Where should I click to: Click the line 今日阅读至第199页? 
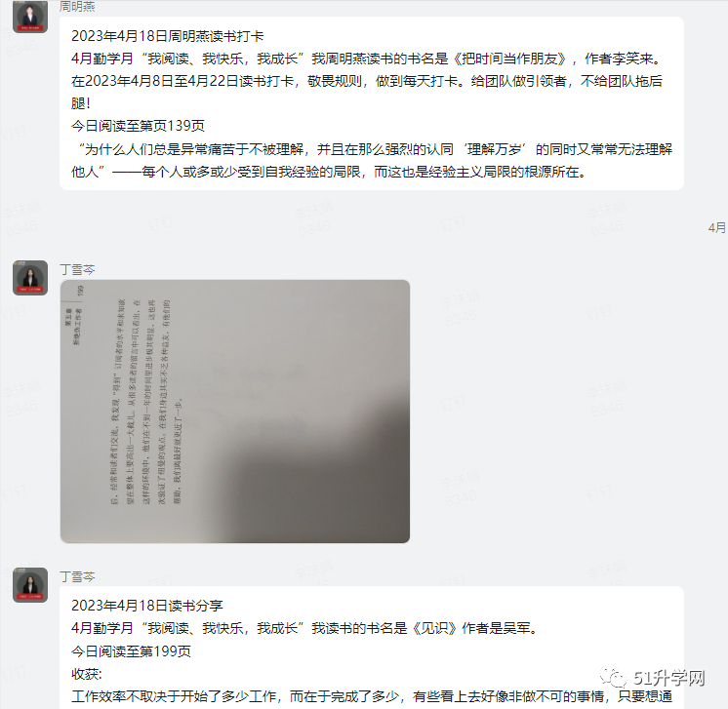click(131, 651)
